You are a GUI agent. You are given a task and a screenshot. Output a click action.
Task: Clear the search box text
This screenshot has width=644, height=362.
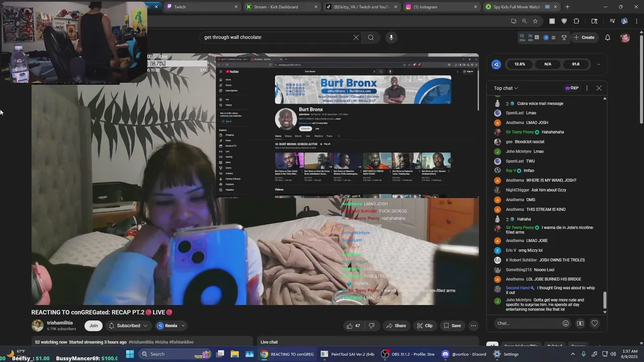tap(356, 37)
